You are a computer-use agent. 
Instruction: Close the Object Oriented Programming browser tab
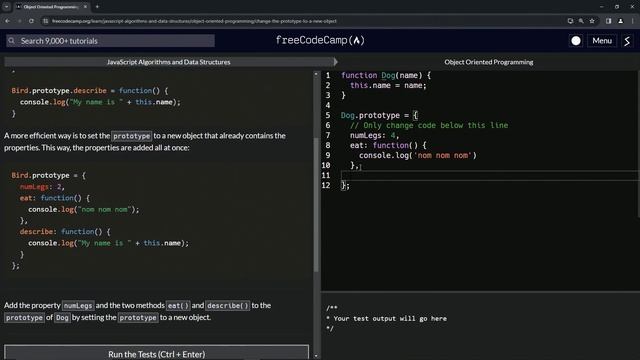[85, 7]
